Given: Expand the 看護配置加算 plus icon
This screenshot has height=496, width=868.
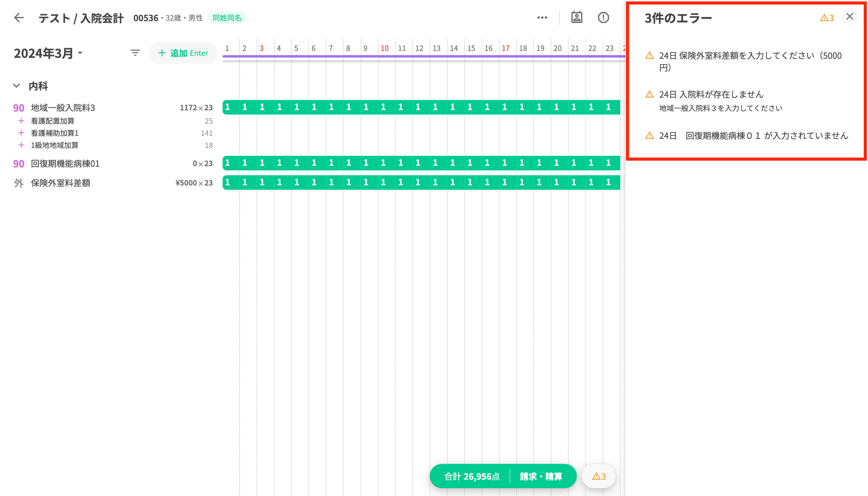Looking at the screenshot, I should pos(21,121).
